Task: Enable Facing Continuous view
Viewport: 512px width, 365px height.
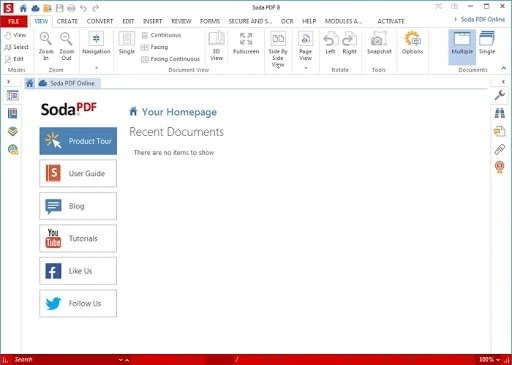Action: [170, 59]
